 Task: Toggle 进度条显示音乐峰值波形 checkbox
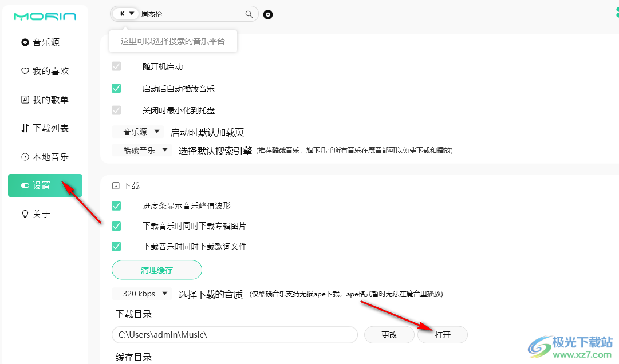[116, 205]
